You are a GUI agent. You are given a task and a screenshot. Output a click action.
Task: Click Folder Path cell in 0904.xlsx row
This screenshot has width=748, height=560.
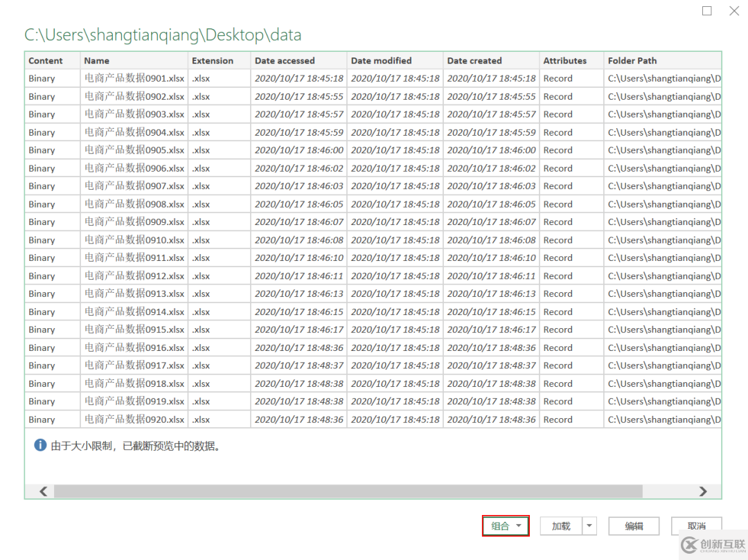[664, 132]
